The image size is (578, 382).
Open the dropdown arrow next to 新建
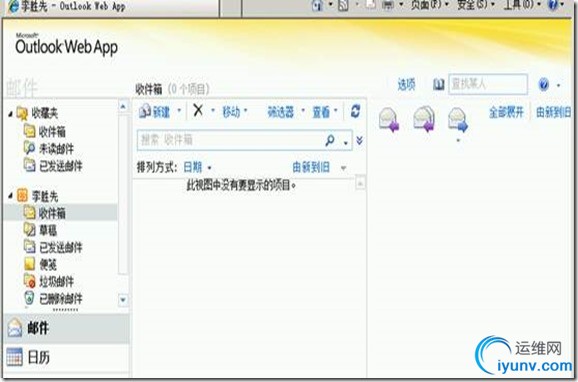[x=179, y=110]
